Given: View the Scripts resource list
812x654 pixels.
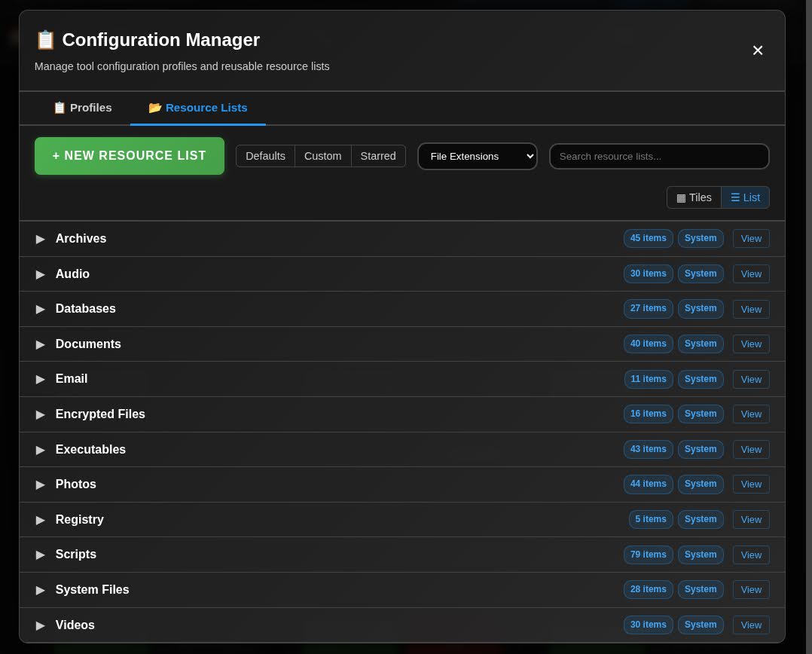Looking at the screenshot, I should point(751,555).
